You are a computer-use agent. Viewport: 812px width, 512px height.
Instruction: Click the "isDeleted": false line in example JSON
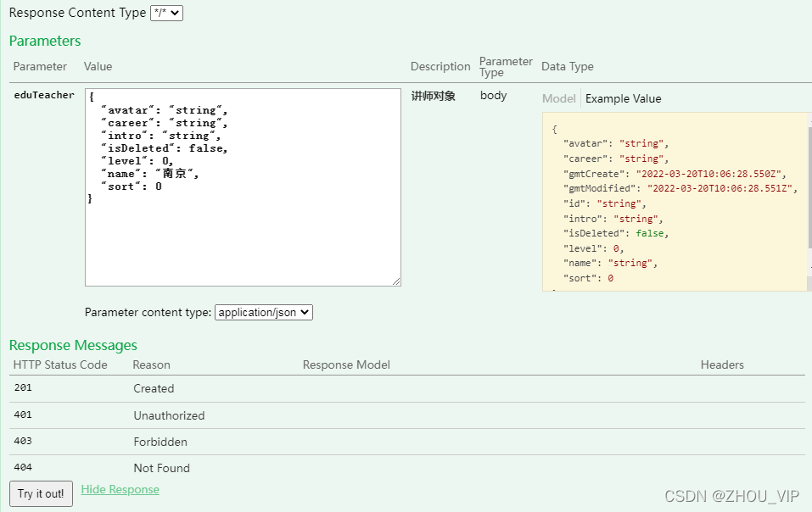616,233
